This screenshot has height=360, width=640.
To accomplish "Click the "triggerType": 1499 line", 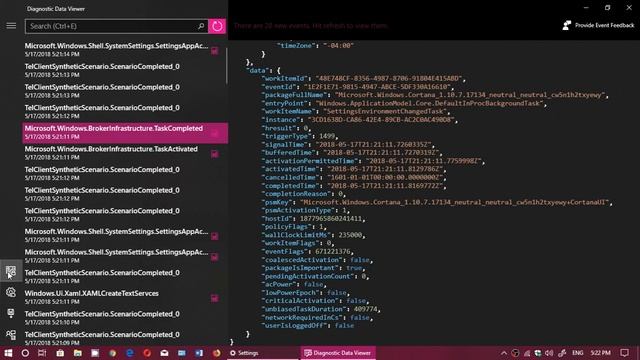I will (x=300, y=136).
